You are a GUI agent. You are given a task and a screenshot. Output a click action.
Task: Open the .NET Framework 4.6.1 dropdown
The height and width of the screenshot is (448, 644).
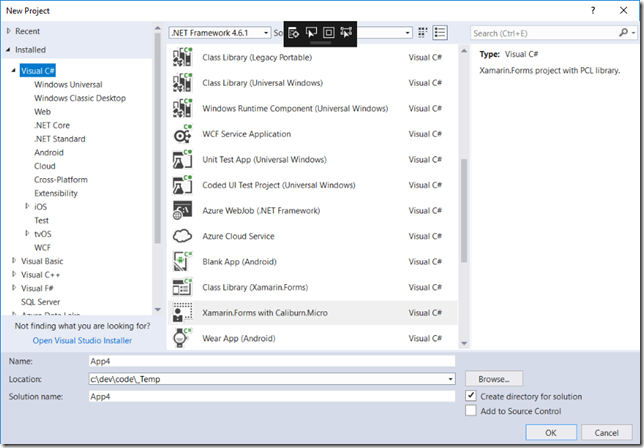220,33
